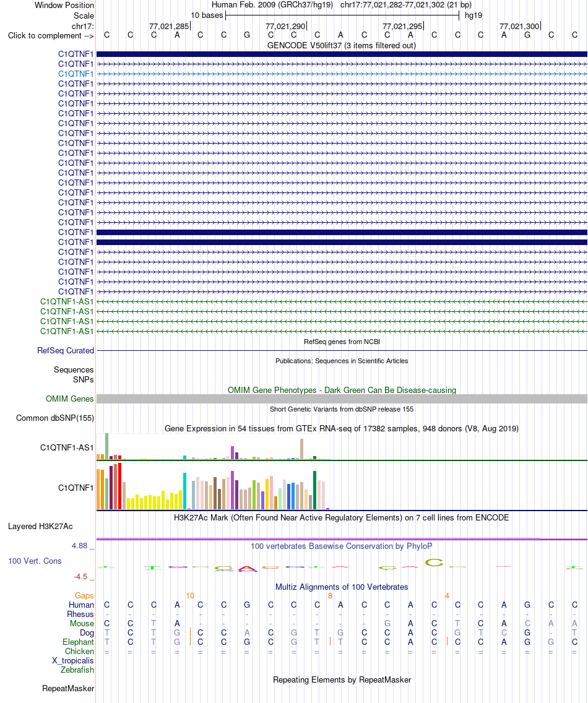588x703 pixels.
Task: Click the dark green bar in the C1QTNF1 expression chart
Action: 315,490
